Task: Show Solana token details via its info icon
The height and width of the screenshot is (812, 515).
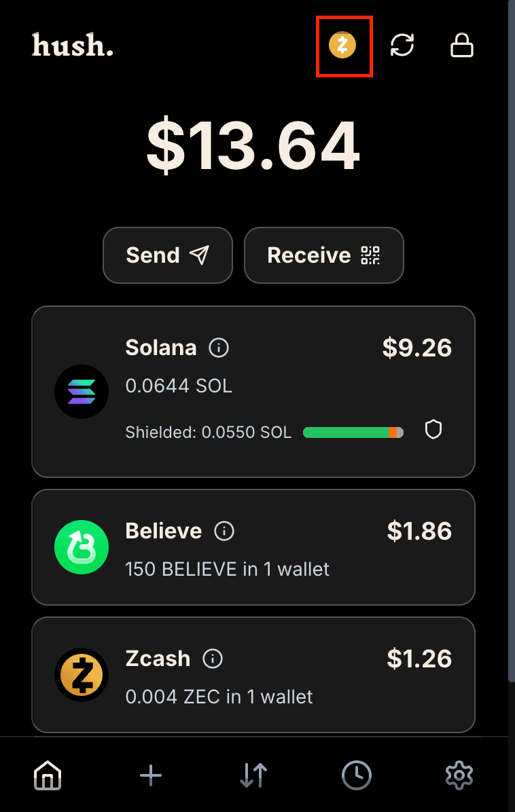Action: point(218,348)
